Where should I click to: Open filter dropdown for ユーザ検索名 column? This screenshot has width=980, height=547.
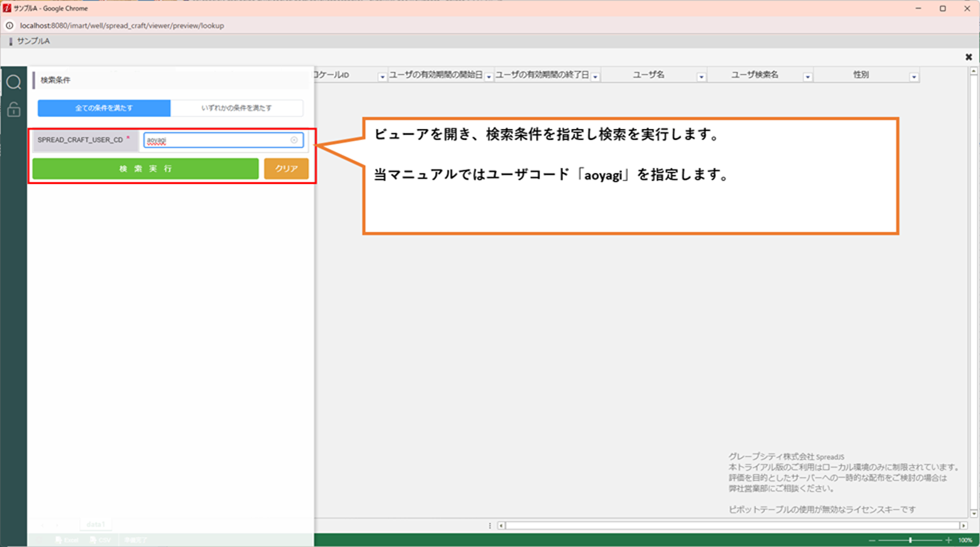pyautogui.click(x=807, y=77)
